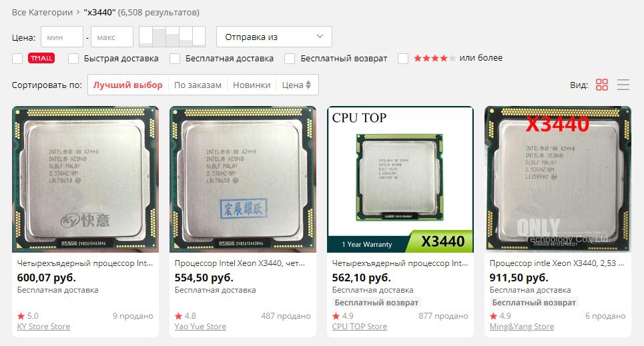Expand the Отправка из dropdown
This screenshot has width=644, height=346.
274,37
